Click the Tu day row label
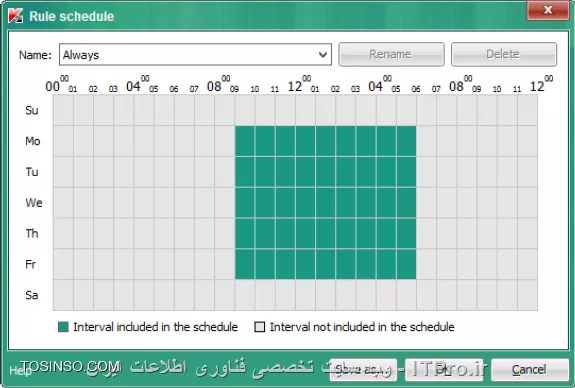 [x=32, y=172]
